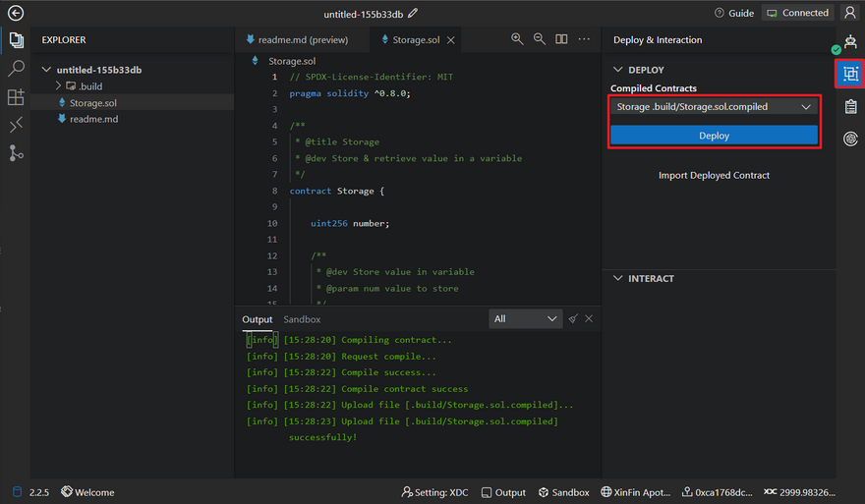Click zoom in magnifier in editor toolbar
Image resolution: width=865 pixels, height=504 pixels.
click(x=517, y=39)
